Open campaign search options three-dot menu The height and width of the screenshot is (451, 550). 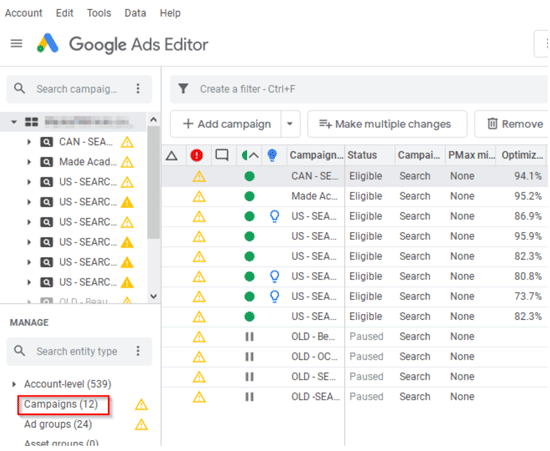tap(138, 88)
